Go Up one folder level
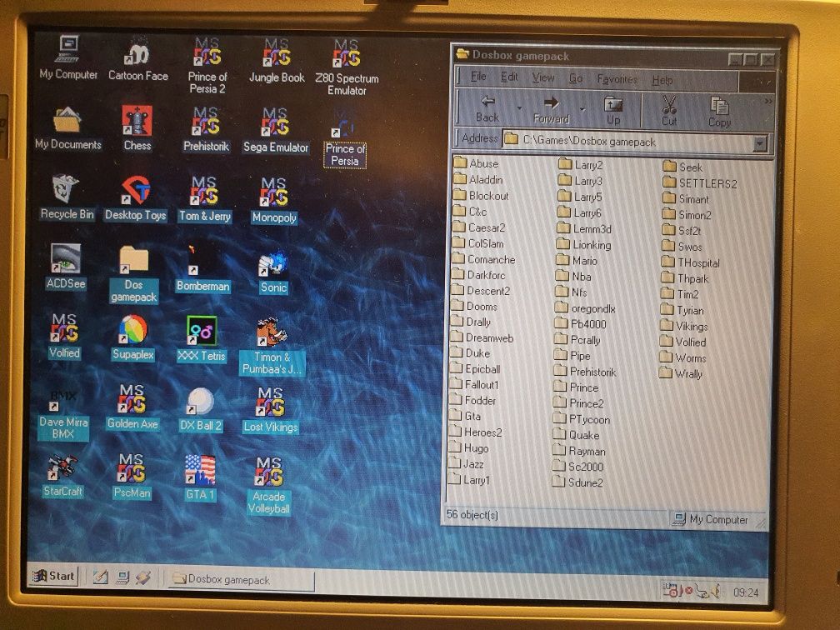Screen dimensions: 840x630 pyautogui.click(x=612, y=111)
